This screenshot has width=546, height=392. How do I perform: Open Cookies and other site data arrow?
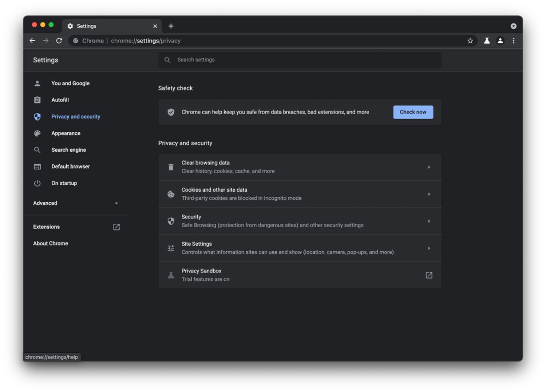(x=429, y=194)
